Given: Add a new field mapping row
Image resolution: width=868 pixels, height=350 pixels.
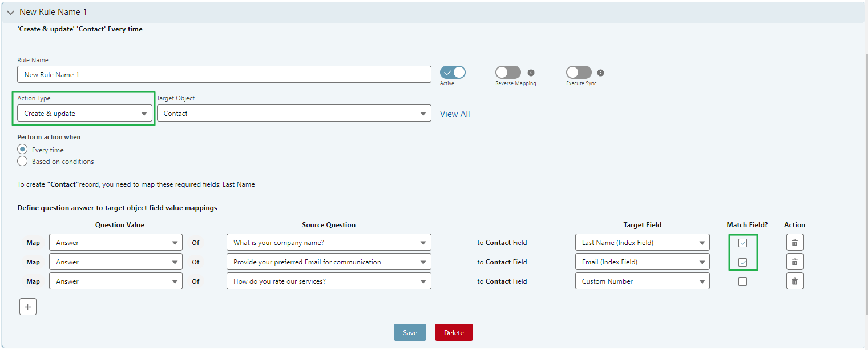Looking at the screenshot, I should point(27,307).
